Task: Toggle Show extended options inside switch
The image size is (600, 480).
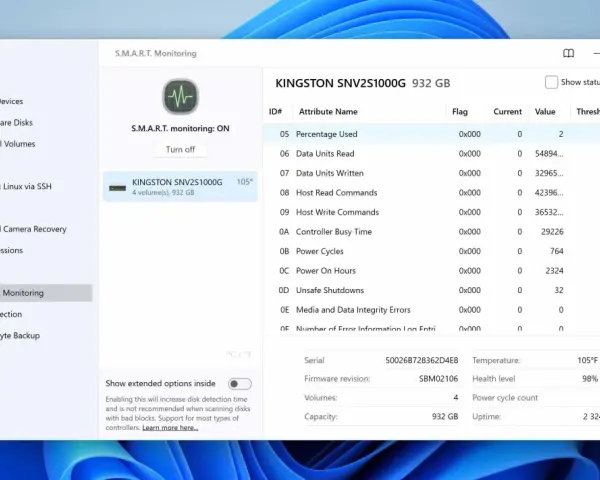Action: [240, 384]
